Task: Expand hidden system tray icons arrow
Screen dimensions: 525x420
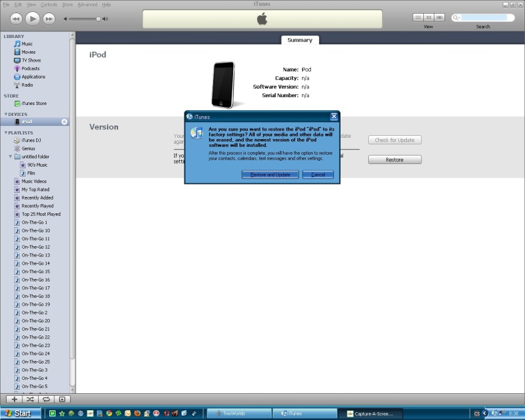Action: 485,413
